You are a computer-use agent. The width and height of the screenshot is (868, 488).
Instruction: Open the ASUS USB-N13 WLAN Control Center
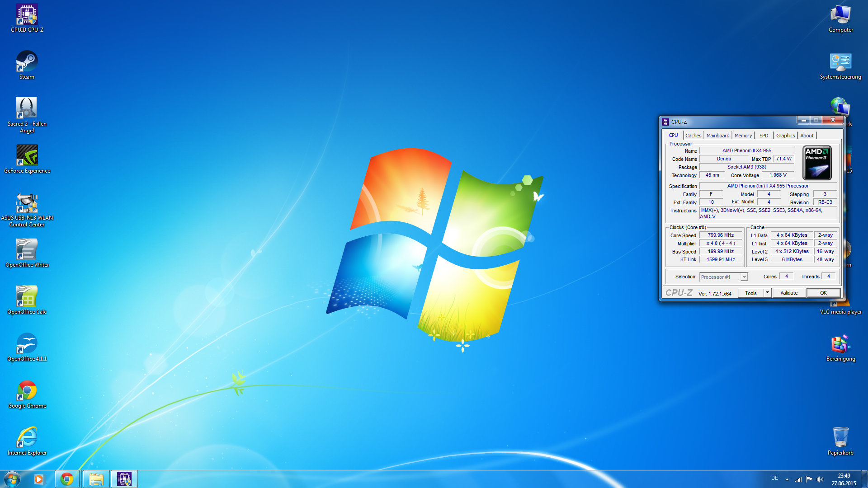pyautogui.click(x=27, y=203)
